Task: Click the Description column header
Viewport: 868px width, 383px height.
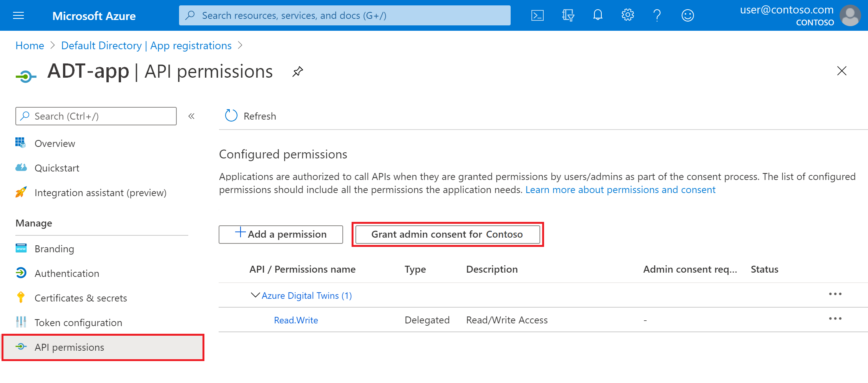Action: point(492,269)
